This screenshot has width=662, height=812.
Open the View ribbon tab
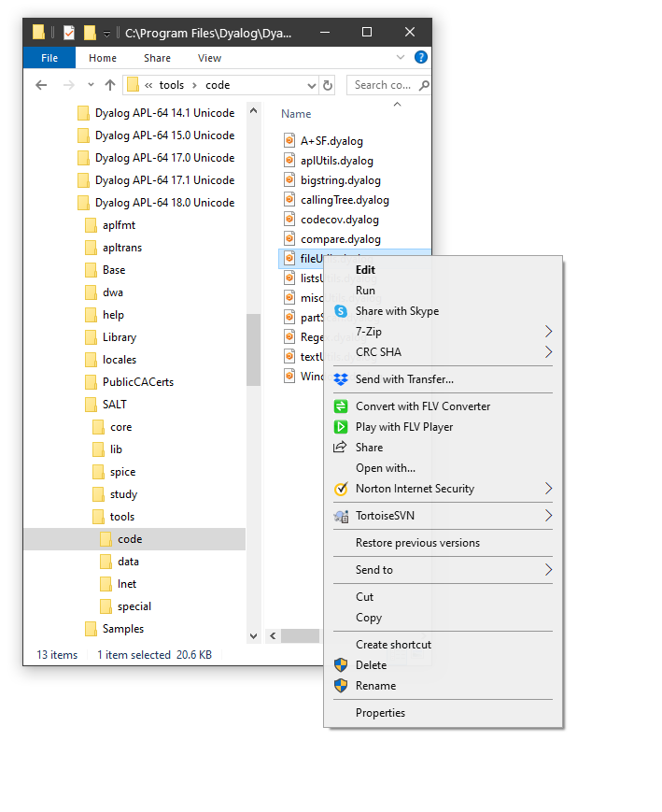point(209,58)
